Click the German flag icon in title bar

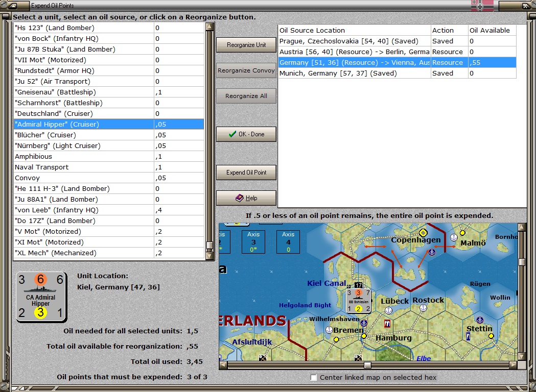482,6
